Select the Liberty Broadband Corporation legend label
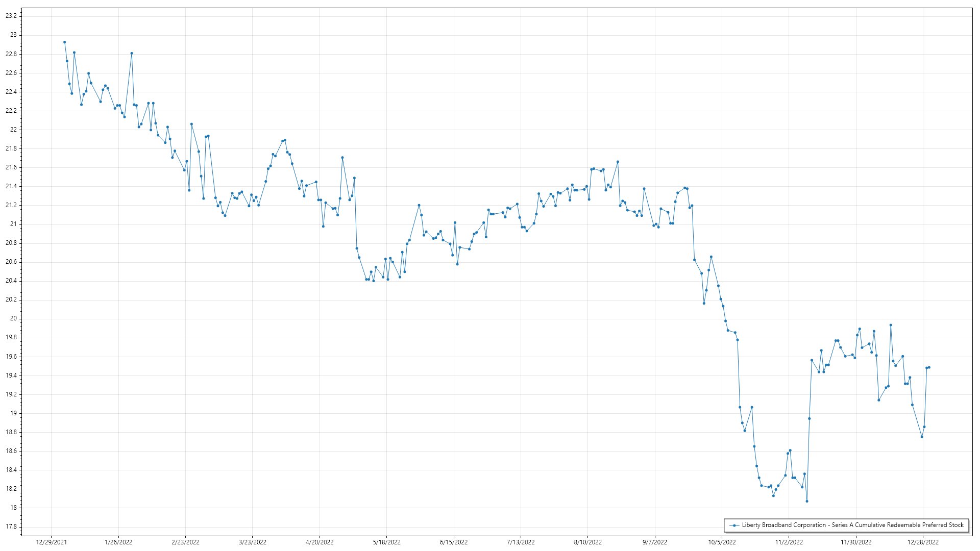Viewport: 980px width, 551px height. click(852, 525)
